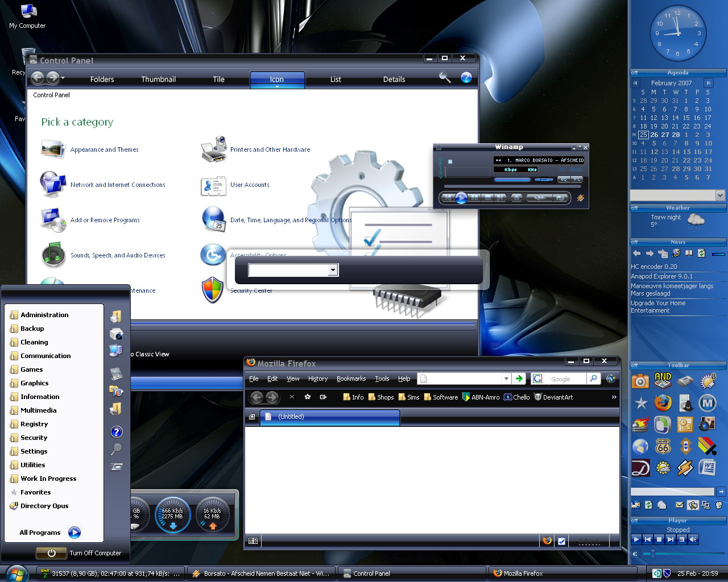Toggle Winamp shuffle button

click(540, 198)
